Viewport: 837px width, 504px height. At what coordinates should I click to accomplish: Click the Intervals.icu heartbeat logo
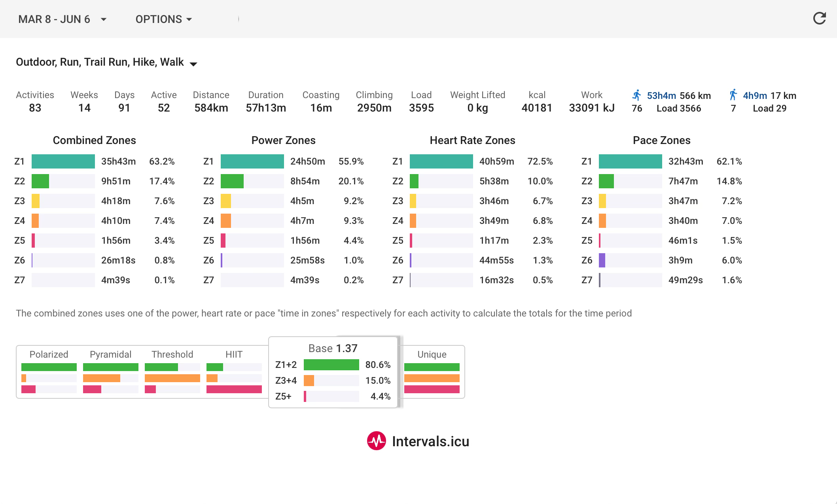tap(376, 441)
